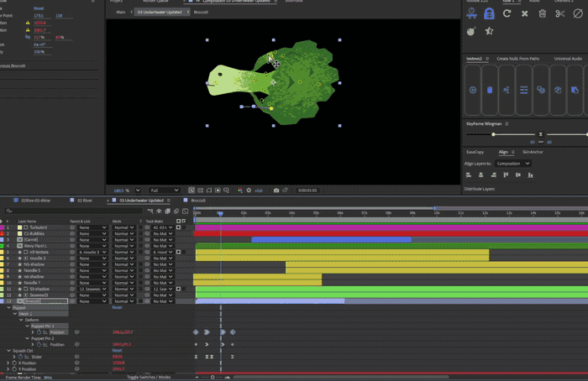
Task: Switch to the SkinAnchor panel tab
Action: point(533,152)
